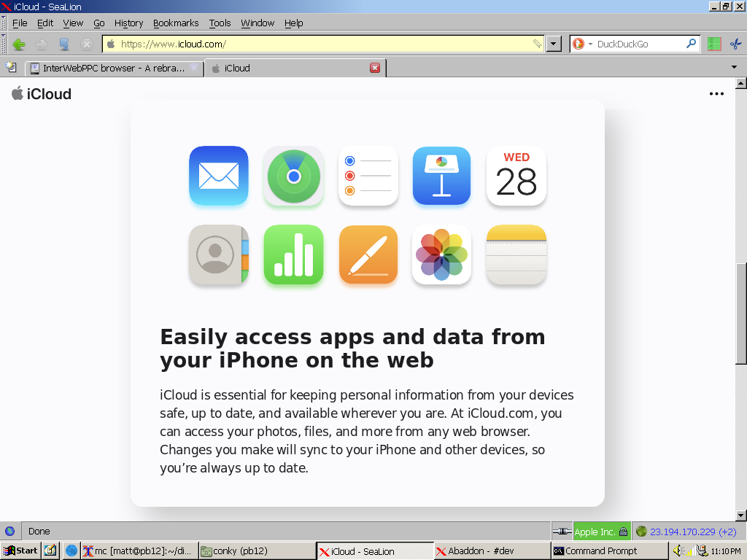
Task: Switch to conky (pb12) taskbar window
Action: point(256,551)
